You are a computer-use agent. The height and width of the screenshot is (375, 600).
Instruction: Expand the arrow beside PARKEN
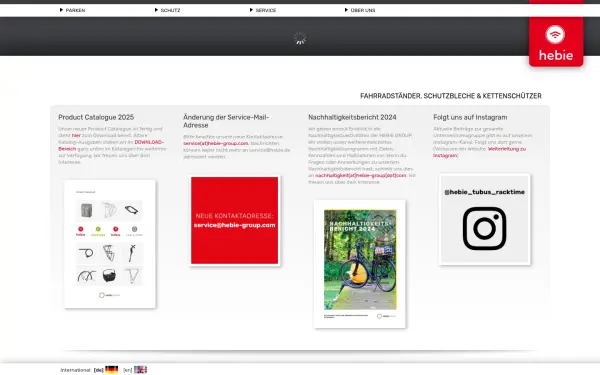coord(61,10)
